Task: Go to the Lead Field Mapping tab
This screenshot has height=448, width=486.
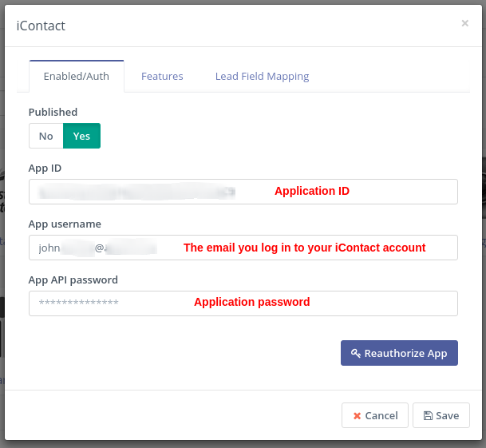Action: 262,77
